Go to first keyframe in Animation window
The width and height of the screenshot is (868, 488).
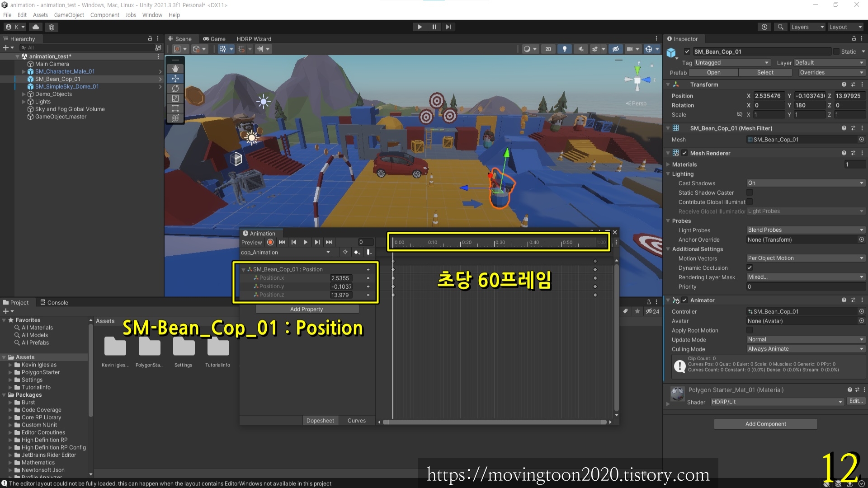tap(282, 242)
